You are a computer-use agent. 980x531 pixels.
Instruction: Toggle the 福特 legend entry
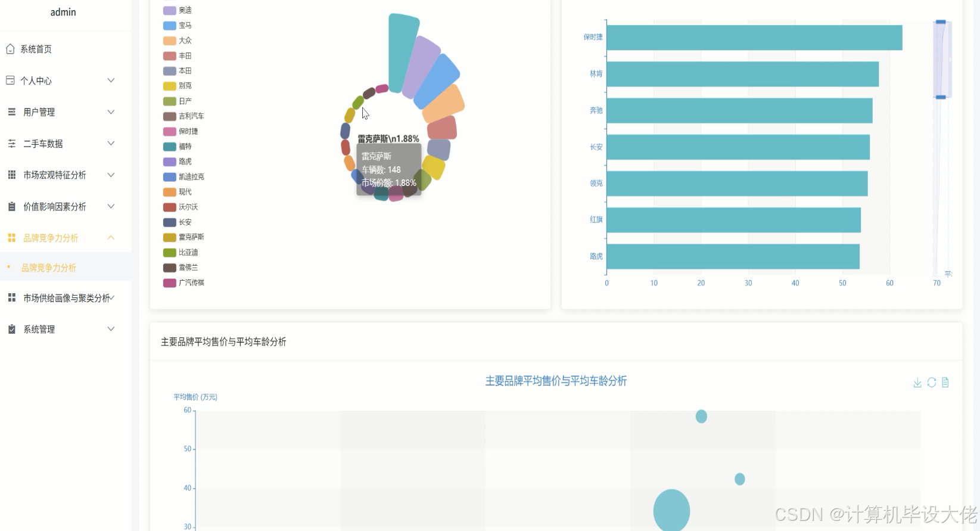click(x=178, y=147)
